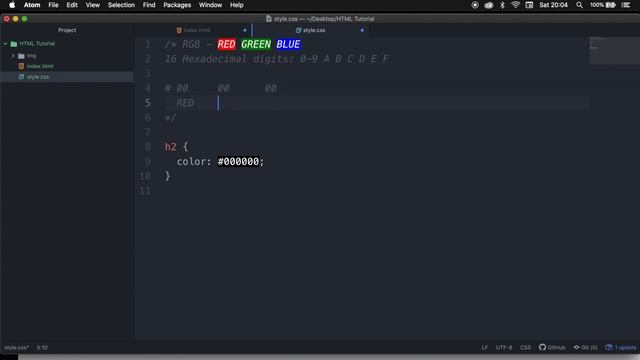Open the Find menu

coord(149,5)
